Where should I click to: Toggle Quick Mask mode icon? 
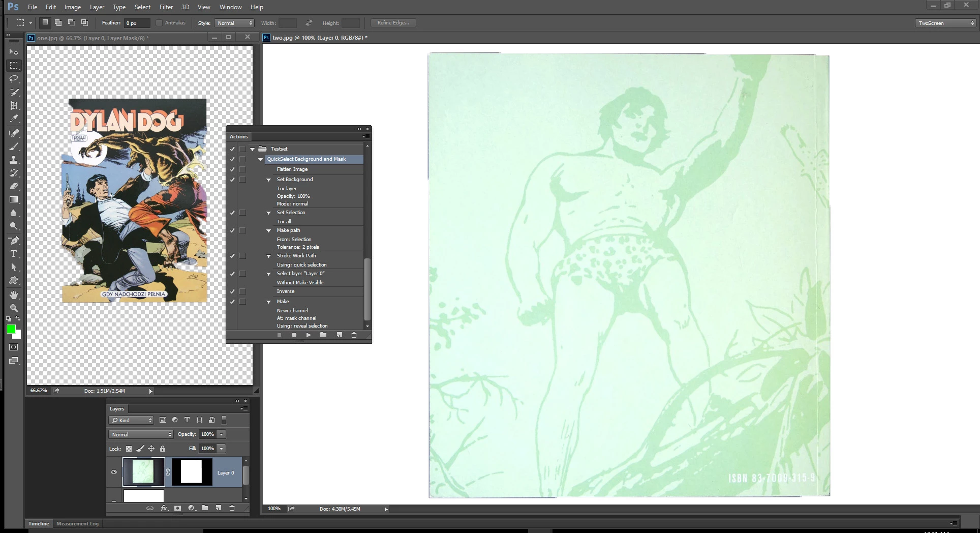14,347
